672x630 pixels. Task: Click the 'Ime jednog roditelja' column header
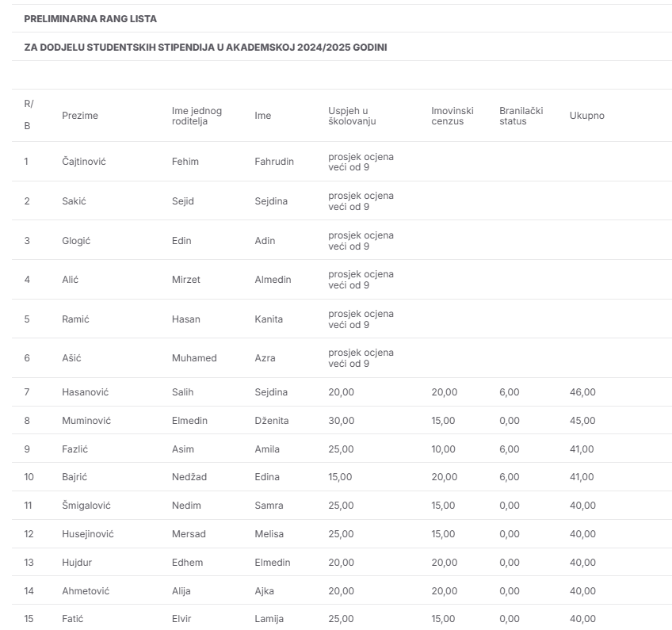(x=197, y=116)
